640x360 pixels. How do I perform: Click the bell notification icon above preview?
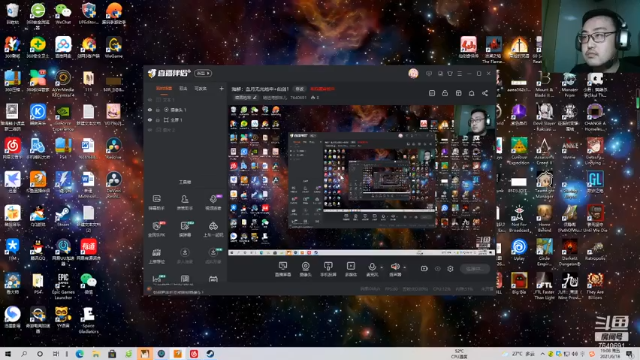pyautogui.click(x=471, y=93)
